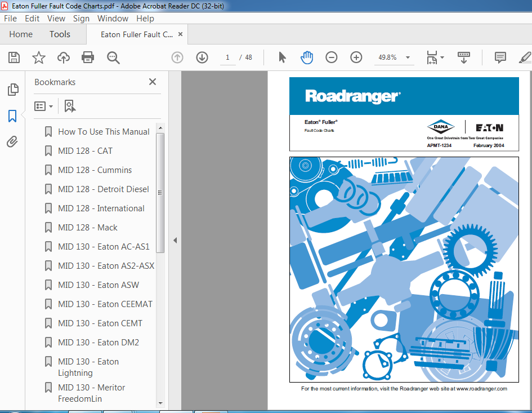
Task: Zoom out with the minus circle icon
Action: (x=331, y=57)
